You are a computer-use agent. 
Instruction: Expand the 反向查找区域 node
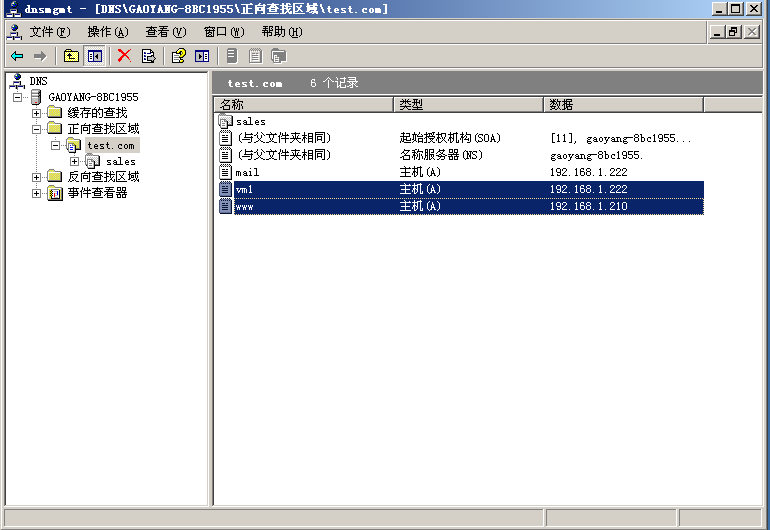tap(36, 177)
